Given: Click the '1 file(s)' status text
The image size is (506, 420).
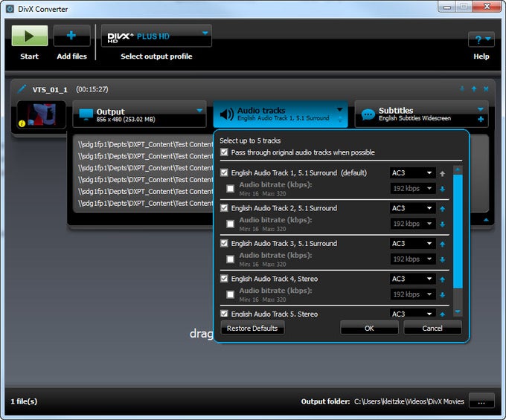Looking at the screenshot, I should point(24,401).
